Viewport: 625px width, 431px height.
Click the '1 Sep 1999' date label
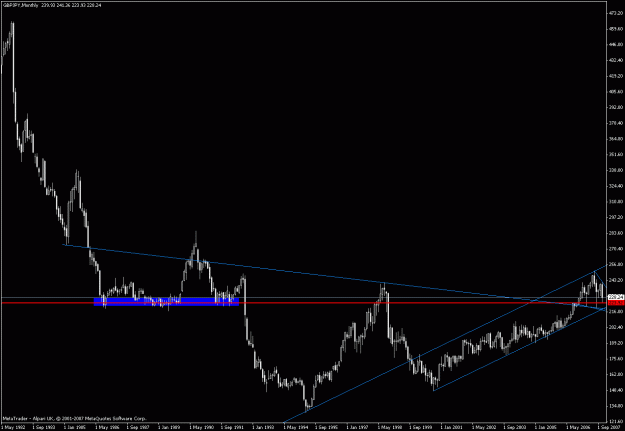[420, 427]
